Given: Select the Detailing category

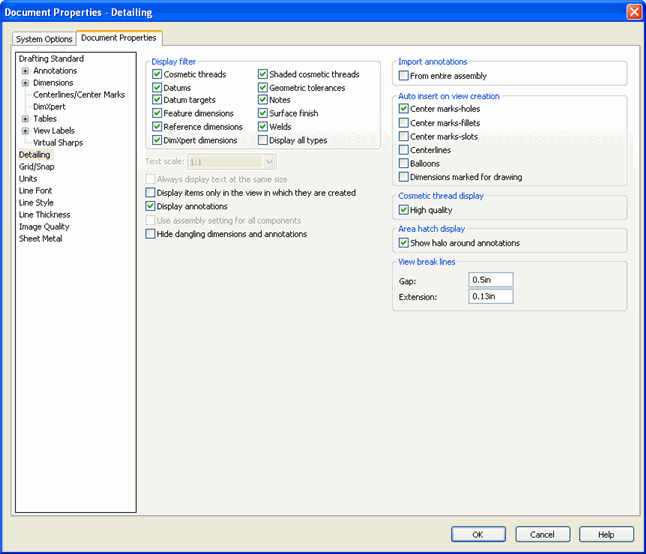Looking at the screenshot, I should point(35,154).
